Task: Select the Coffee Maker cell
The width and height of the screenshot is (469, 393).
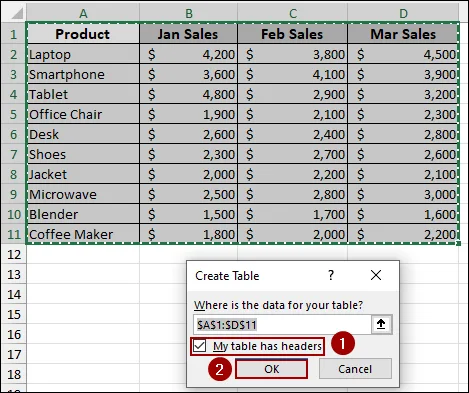Action: [83, 234]
